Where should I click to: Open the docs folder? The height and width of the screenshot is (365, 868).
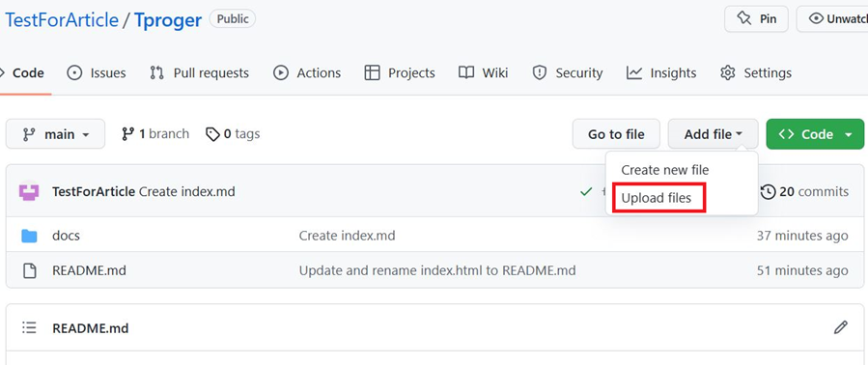(66, 236)
